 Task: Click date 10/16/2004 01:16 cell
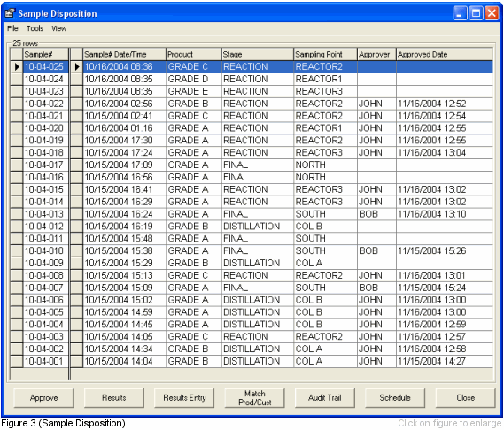coord(124,128)
